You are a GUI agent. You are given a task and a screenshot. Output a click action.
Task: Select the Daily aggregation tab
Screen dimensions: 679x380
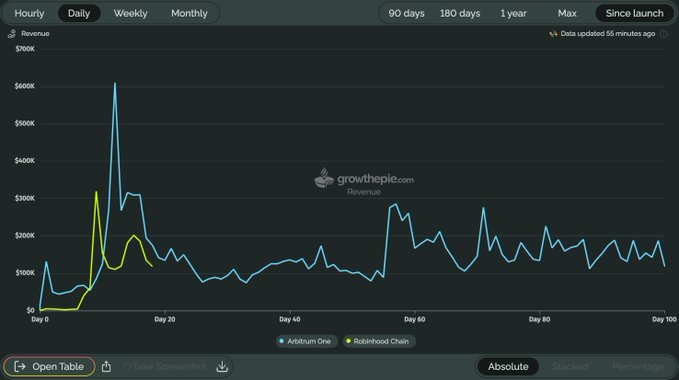(79, 13)
